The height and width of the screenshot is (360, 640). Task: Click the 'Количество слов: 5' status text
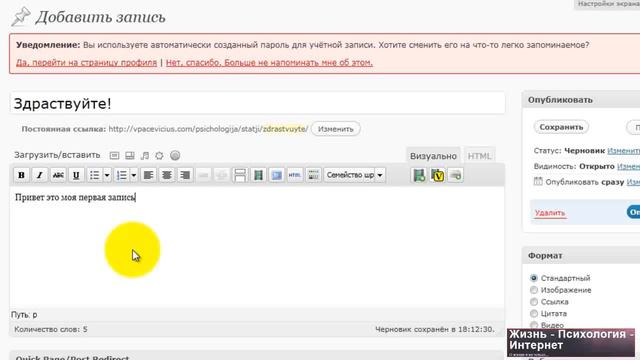pyautogui.click(x=51, y=329)
